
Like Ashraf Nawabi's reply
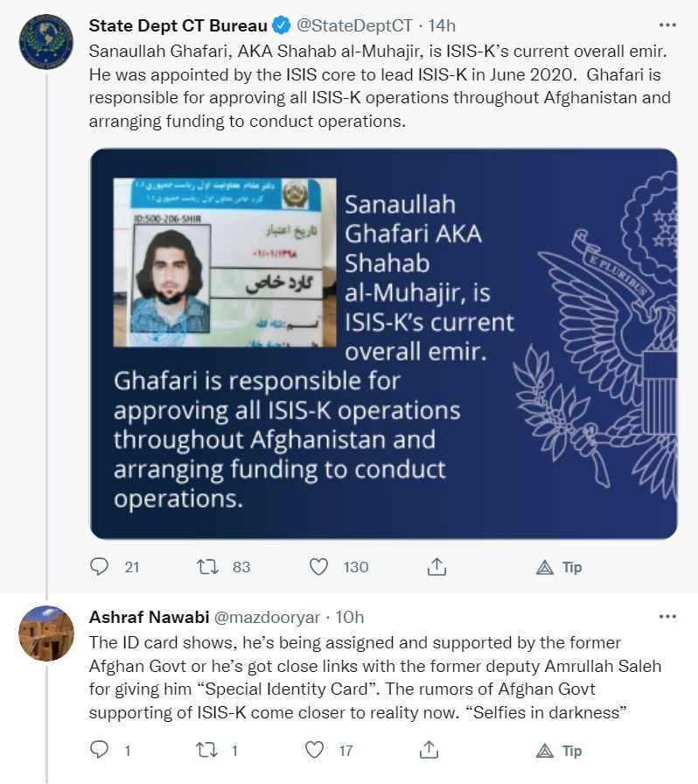315,750
